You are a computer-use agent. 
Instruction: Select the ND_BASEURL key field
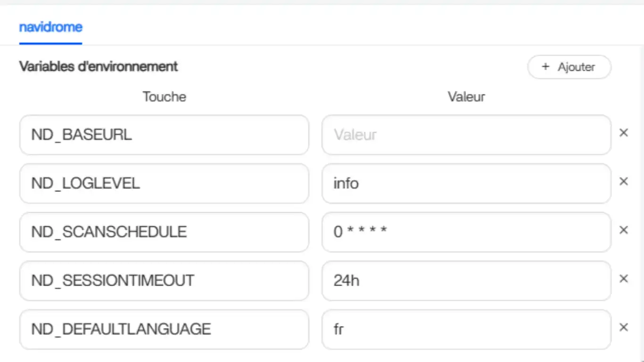click(x=164, y=135)
